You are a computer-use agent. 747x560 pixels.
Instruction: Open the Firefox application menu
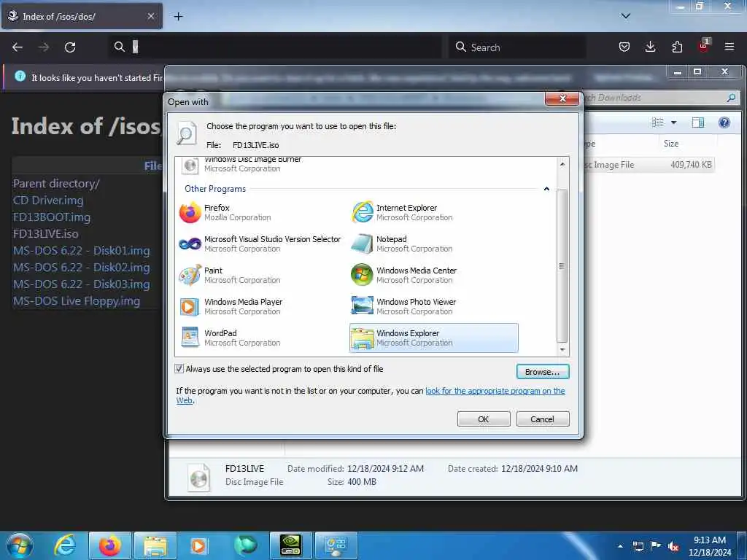(729, 47)
